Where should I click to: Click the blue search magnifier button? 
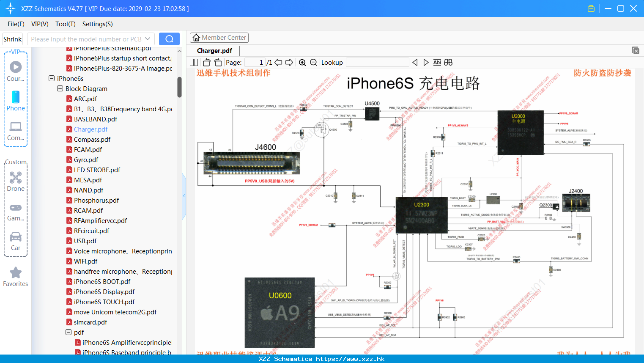coord(169,39)
